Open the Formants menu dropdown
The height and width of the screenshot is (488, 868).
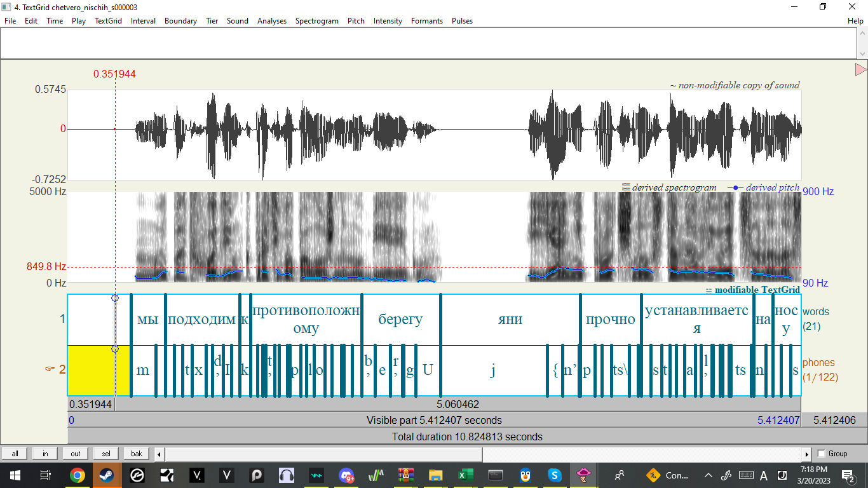426,21
